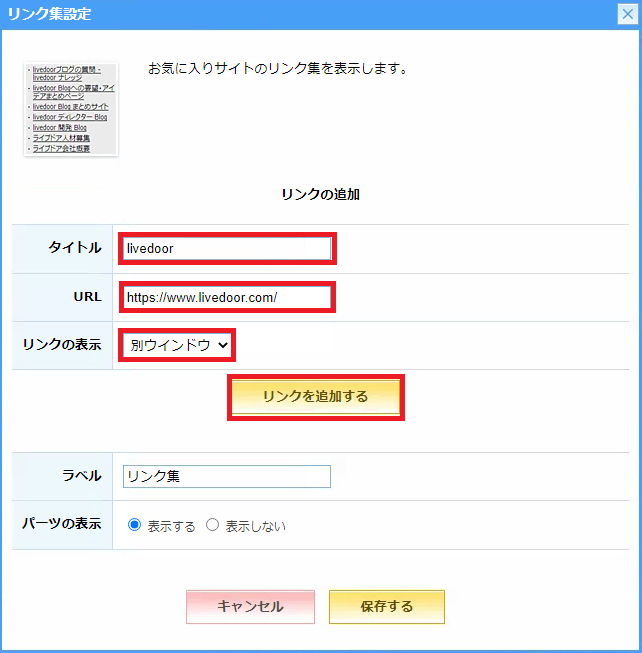Viewport: 642px width, 653px height.
Task: Click the ラベル input field with リンク集
Action: 227,476
